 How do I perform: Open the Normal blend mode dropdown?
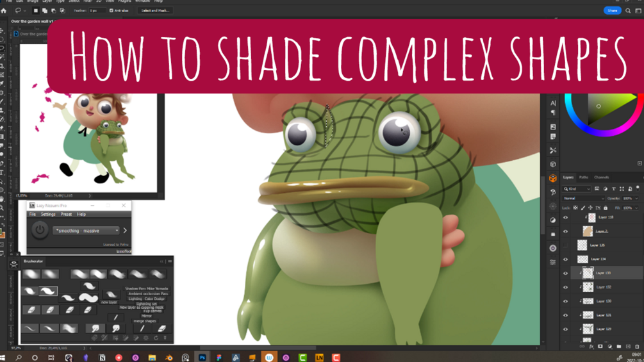(x=584, y=198)
